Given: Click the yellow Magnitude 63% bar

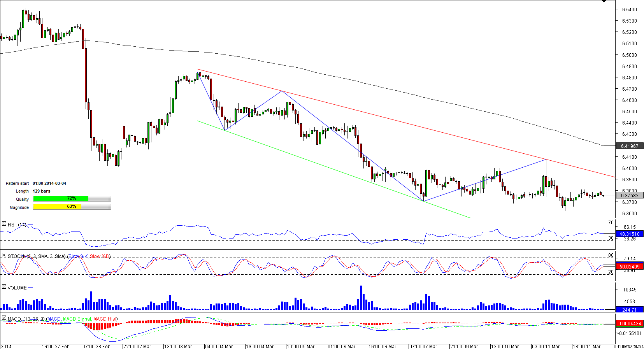Looking at the screenshot, I should (x=57, y=207).
